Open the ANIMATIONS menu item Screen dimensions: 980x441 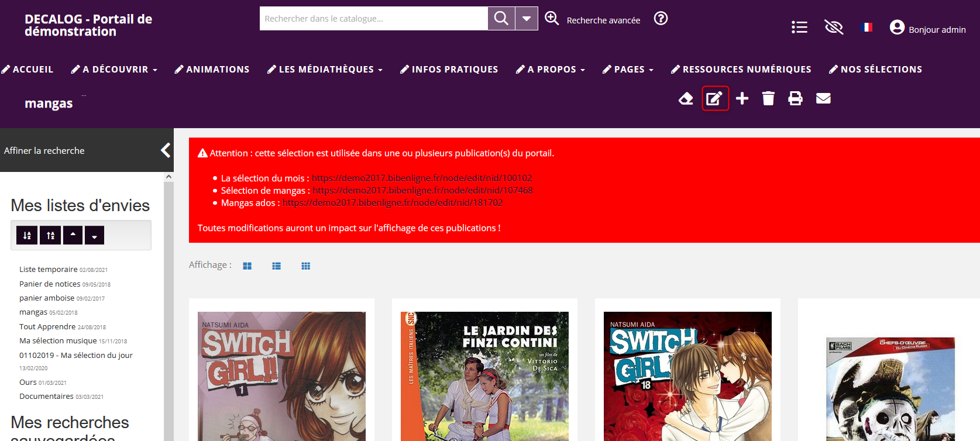pos(218,69)
